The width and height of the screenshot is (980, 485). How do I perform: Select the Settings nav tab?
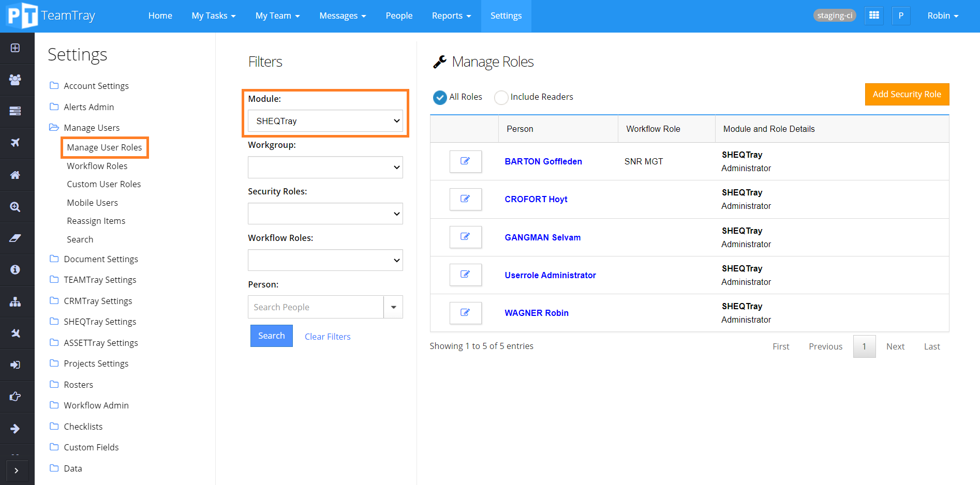[x=506, y=16]
